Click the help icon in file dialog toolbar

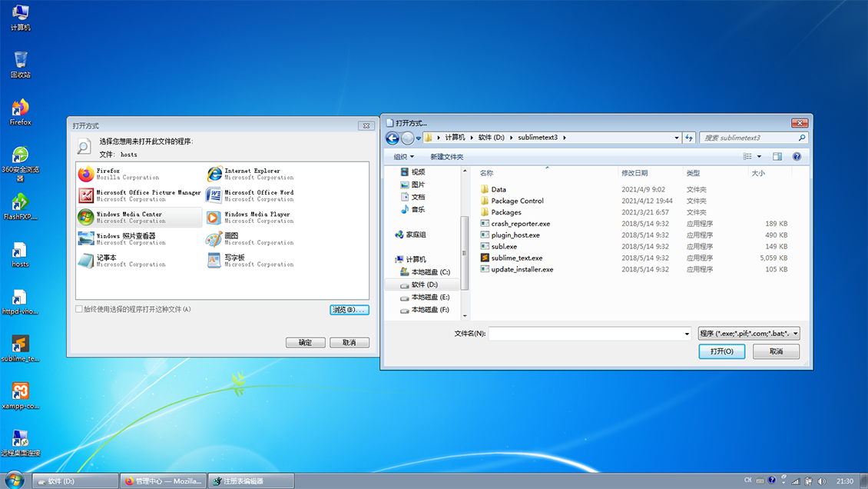tap(797, 157)
